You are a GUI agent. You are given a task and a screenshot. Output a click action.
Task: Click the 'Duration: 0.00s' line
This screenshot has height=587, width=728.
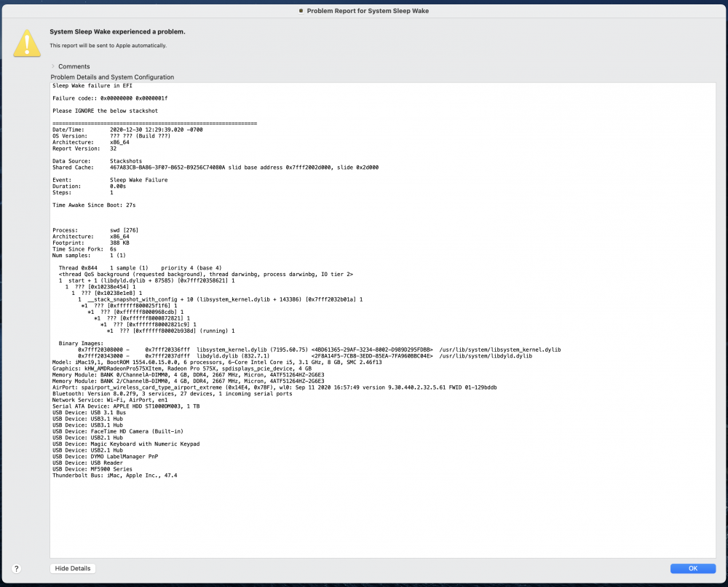click(89, 186)
